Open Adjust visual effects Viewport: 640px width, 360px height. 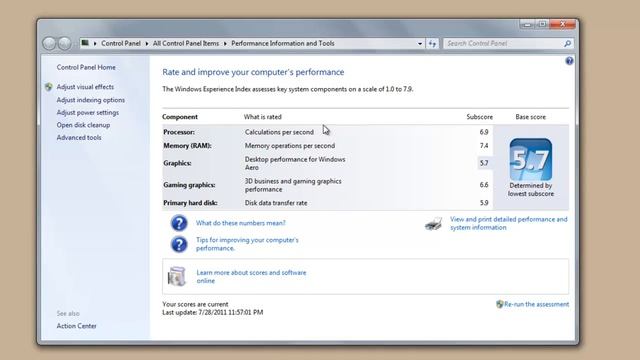coord(85,87)
